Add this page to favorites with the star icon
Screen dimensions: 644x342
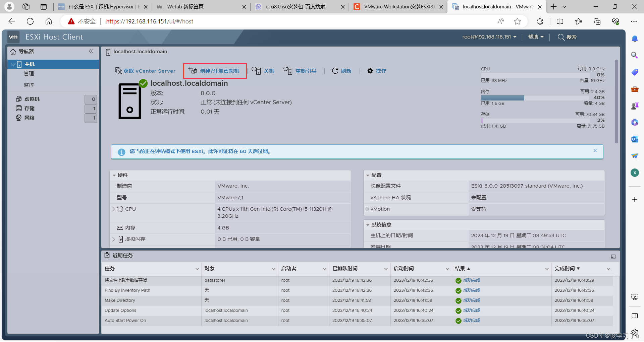[x=517, y=21]
